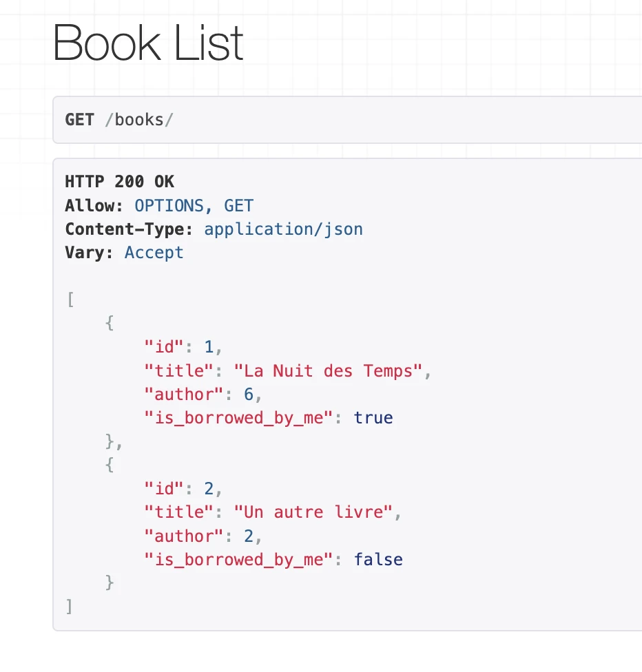The image size is (642, 672).
Task: Click the false value of is_borrowed_by_me
Action: (378, 559)
